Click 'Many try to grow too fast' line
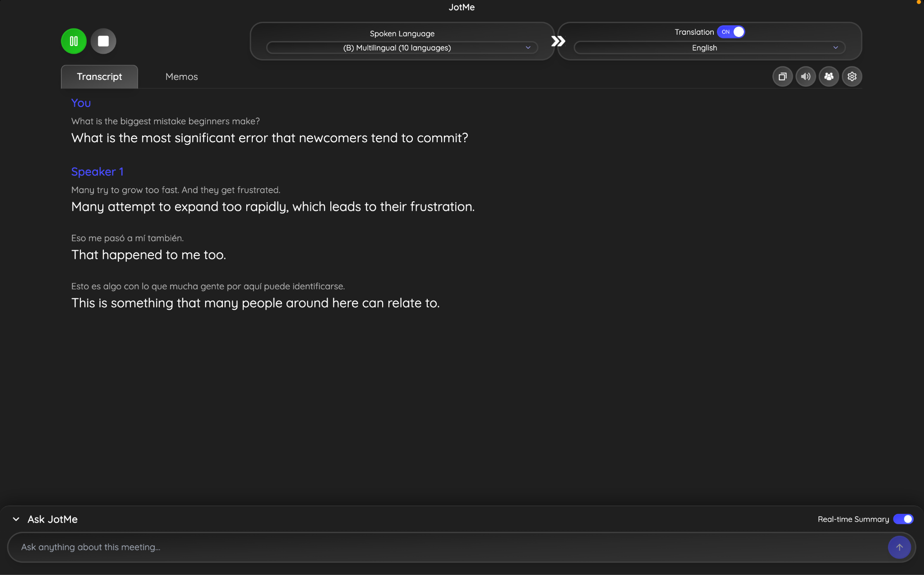 (x=176, y=190)
